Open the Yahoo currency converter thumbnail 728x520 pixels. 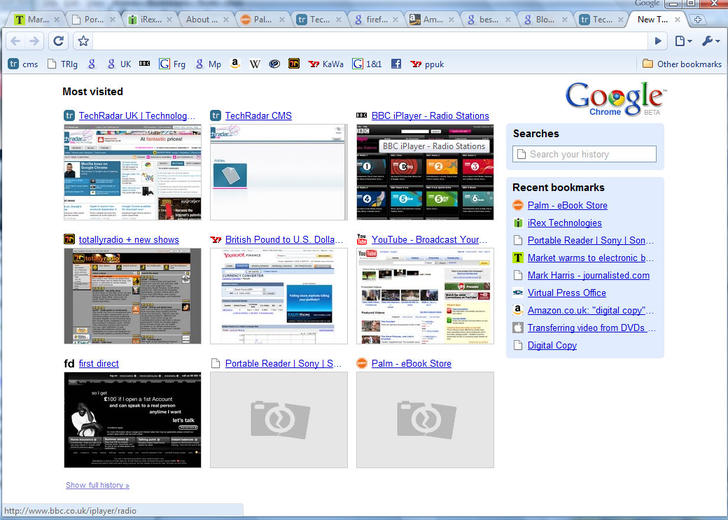(x=279, y=296)
